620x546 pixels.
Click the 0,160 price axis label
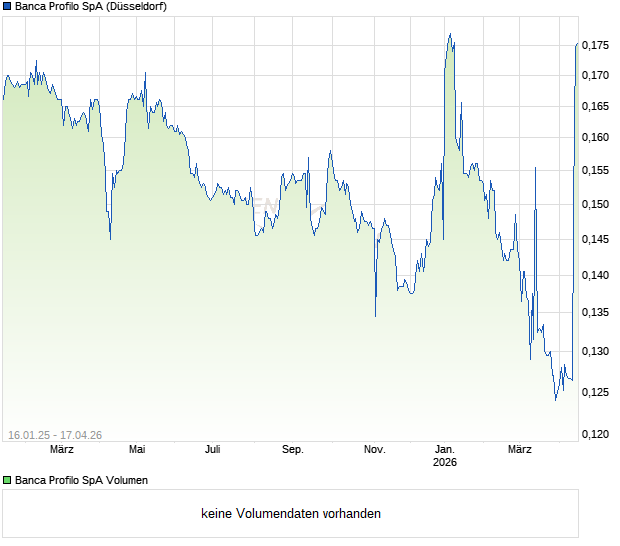595,137
